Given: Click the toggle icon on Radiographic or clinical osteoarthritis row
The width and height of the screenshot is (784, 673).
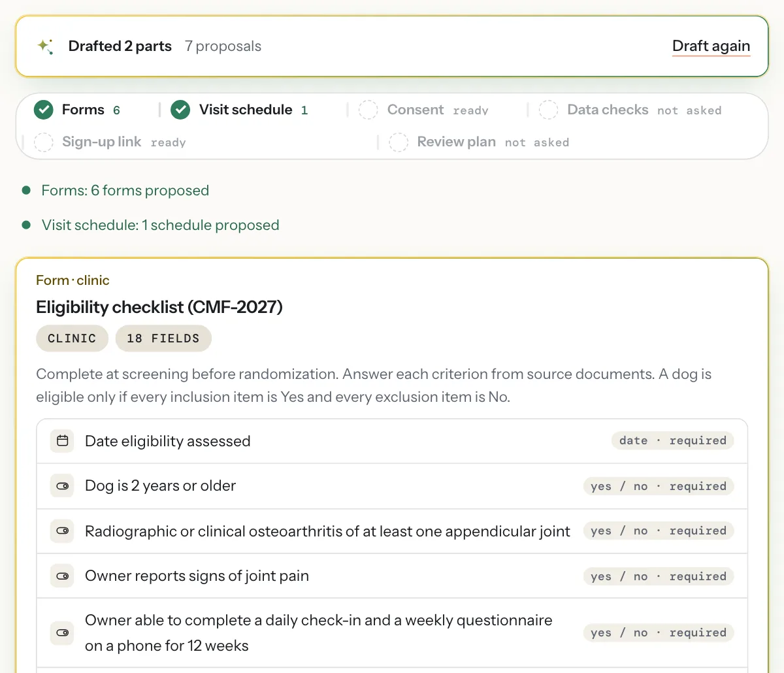Looking at the screenshot, I should click(63, 531).
